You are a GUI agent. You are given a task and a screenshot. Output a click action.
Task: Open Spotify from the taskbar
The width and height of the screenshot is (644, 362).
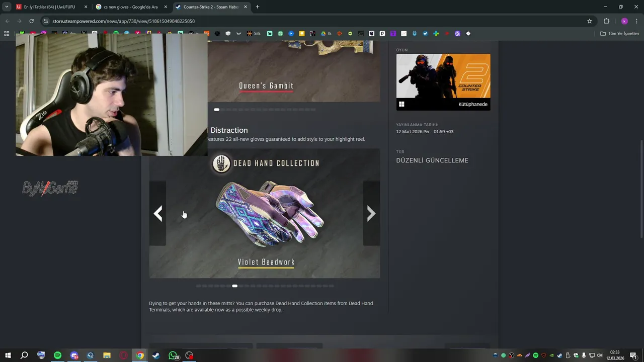(x=57, y=355)
